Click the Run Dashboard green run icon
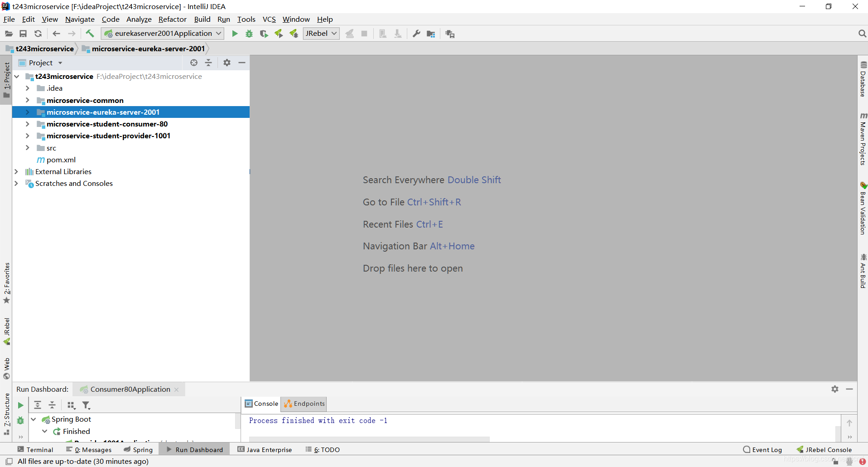Screen dimensions: 868x467 (x=20, y=405)
